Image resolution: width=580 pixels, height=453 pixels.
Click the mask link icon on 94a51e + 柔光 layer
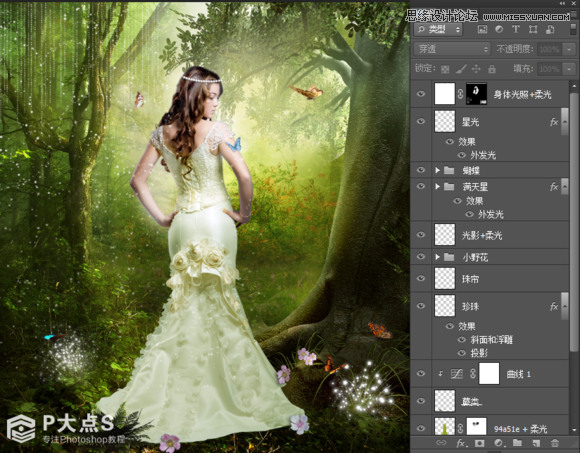click(460, 429)
